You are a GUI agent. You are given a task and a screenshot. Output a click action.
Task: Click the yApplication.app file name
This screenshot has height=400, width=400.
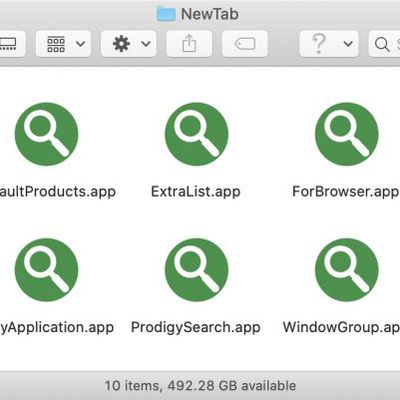[x=57, y=327]
